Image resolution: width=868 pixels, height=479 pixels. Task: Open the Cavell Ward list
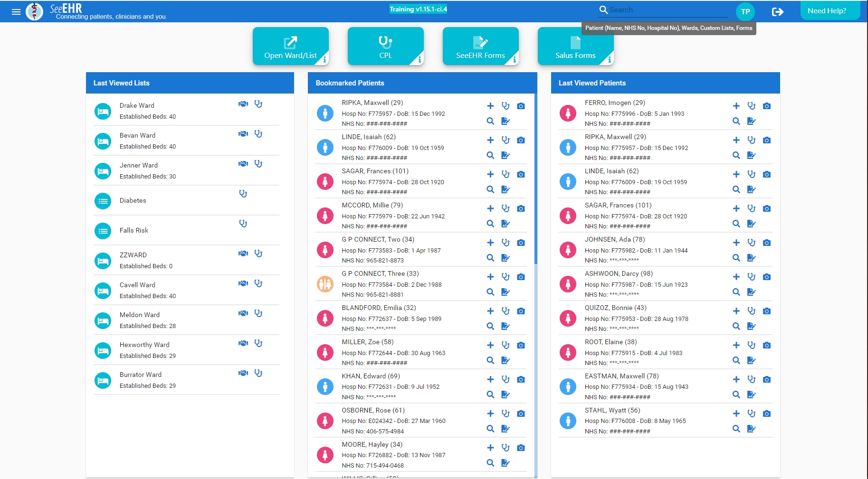[186, 290]
